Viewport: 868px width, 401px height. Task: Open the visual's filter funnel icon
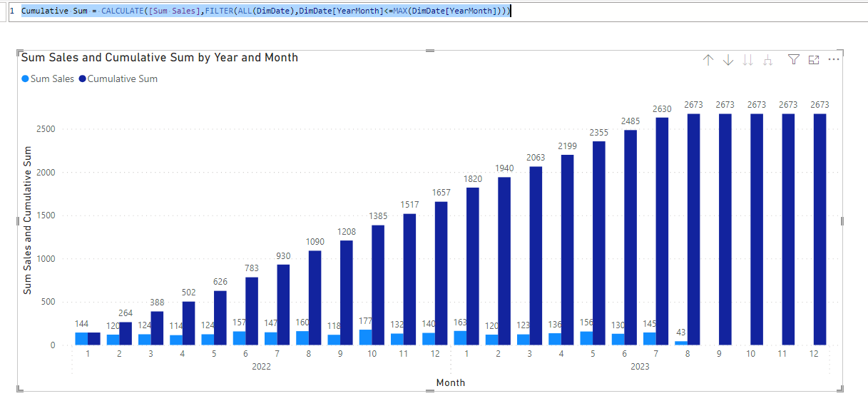click(794, 61)
